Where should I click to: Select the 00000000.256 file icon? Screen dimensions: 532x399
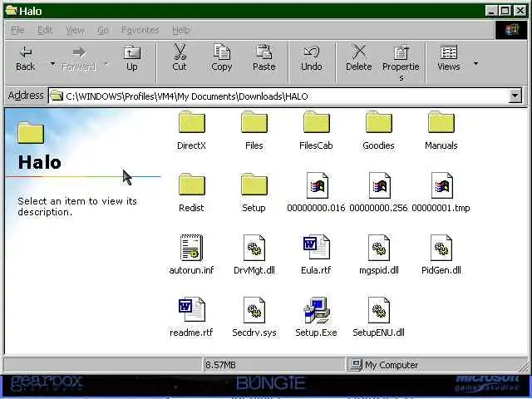pos(379,185)
